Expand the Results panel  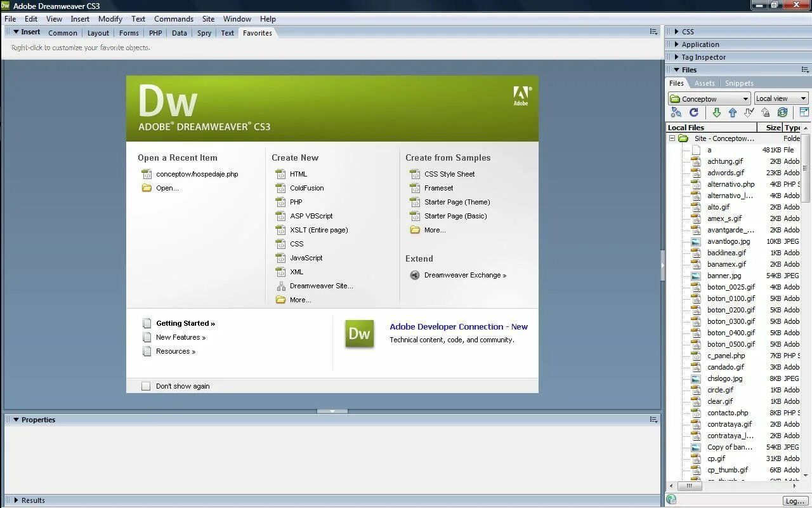coord(16,500)
